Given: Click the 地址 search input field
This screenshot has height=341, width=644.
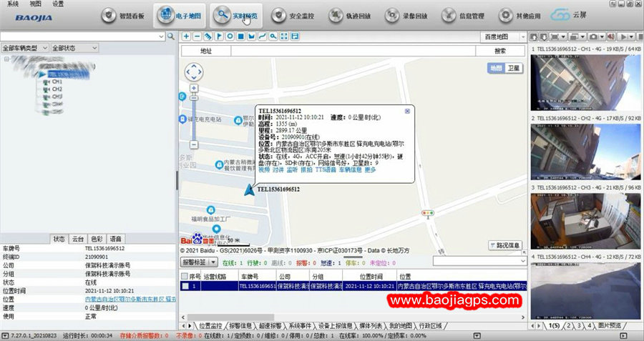Looking at the screenshot, I should tap(353, 51).
